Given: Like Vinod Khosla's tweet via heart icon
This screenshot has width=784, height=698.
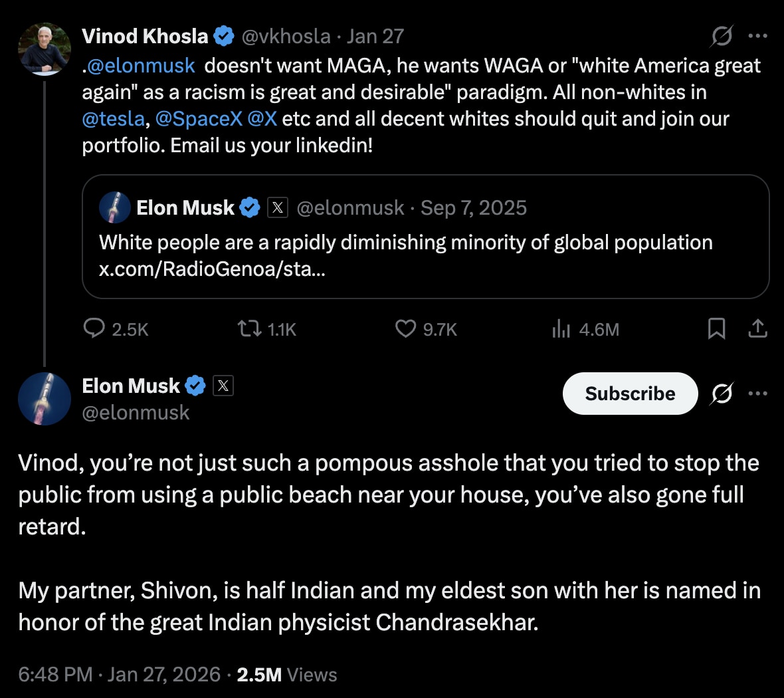Looking at the screenshot, I should (x=405, y=328).
